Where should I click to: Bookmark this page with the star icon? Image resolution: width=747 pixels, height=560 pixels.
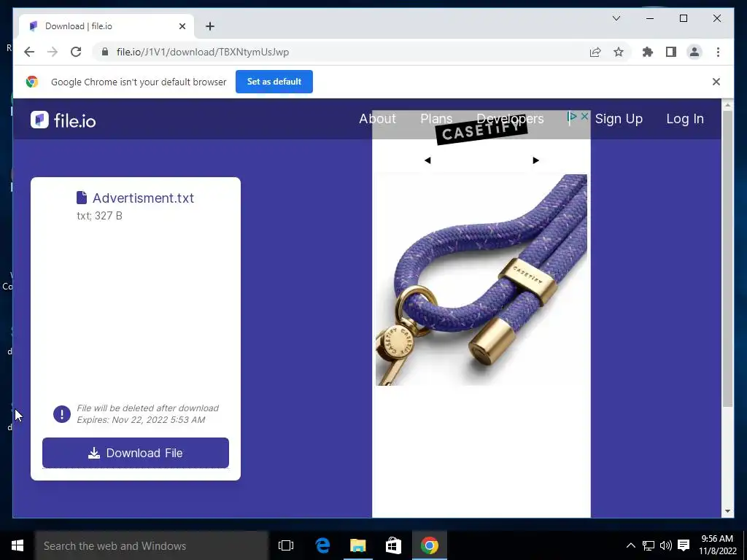pyautogui.click(x=619, y=52)
